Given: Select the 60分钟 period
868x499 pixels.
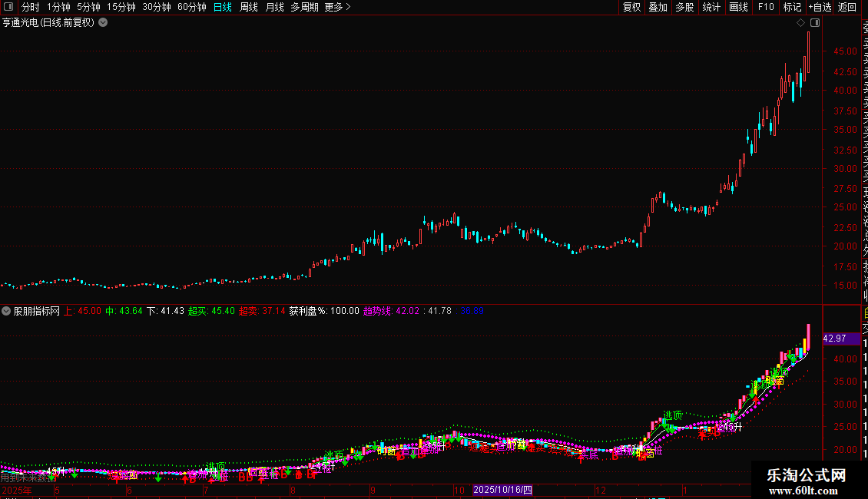Looking at the screenshot, I should 192,7.
